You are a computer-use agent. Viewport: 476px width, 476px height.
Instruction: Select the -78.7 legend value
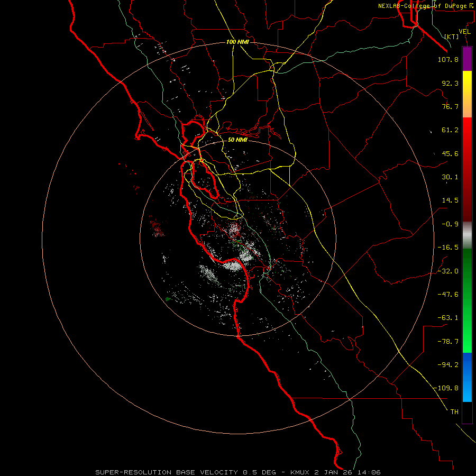(448, 342)
